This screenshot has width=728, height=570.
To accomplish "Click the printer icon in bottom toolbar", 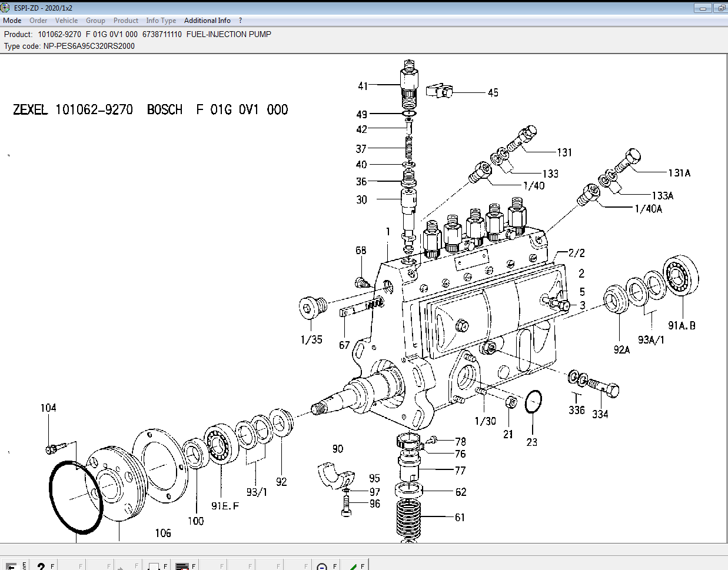I will point(154,566).
